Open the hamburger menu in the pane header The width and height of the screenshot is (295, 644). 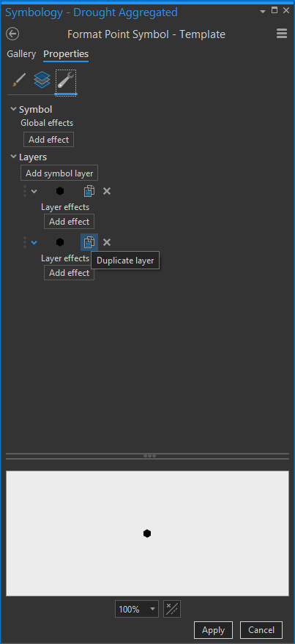[282, 34]
